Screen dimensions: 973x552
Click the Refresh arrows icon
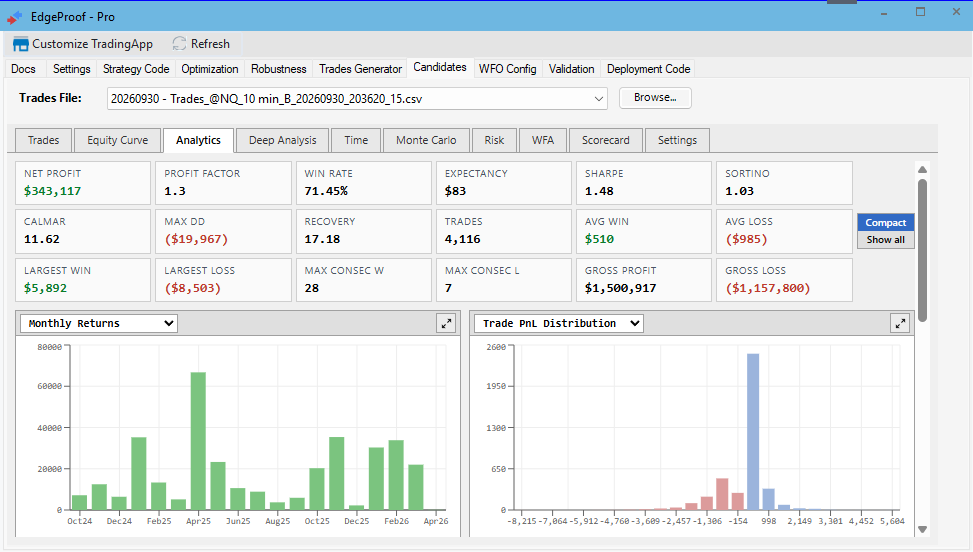click(179, 44)
